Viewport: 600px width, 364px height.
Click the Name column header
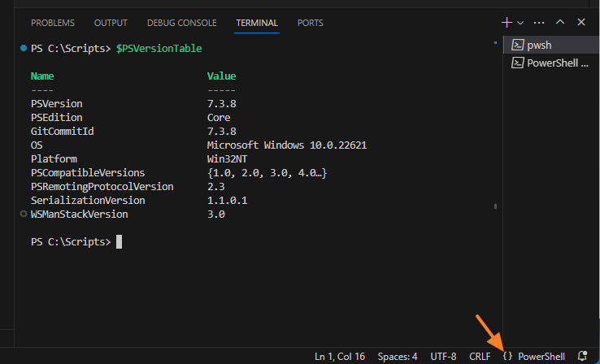point(42,76)
